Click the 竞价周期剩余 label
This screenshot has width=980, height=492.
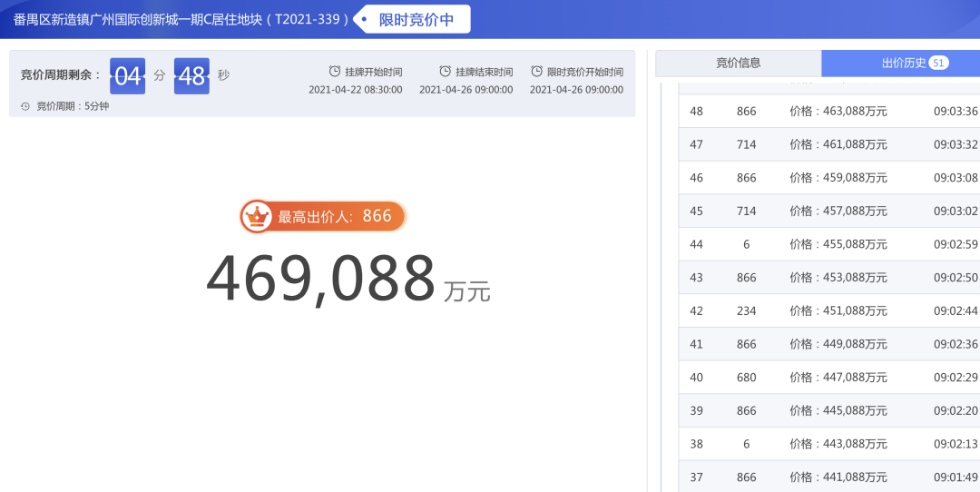pos(61,75)
